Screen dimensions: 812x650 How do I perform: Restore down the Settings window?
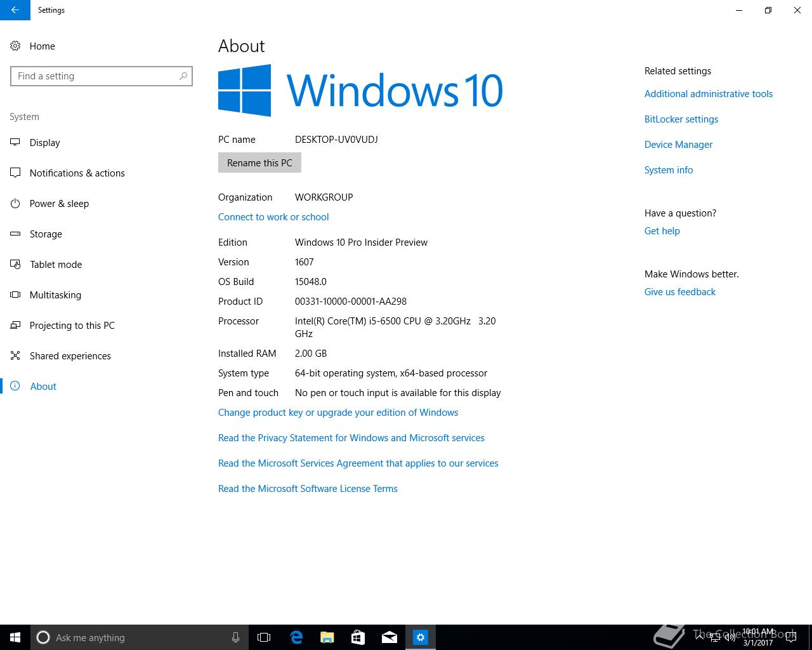pyautogui.click(x=768, y=10)
